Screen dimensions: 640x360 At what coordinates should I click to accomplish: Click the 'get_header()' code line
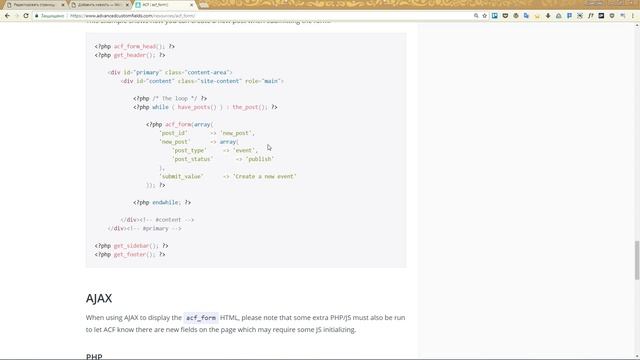pyautogui.click(x=130, y=55)
